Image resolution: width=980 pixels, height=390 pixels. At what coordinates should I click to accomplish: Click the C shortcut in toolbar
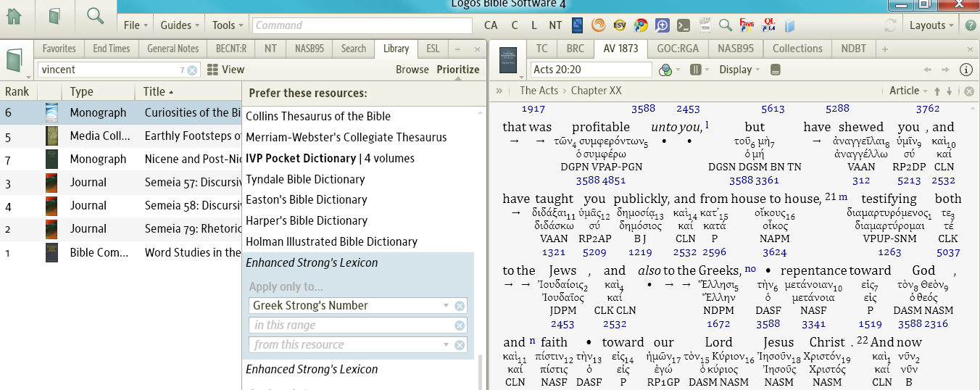coord(515,25)
